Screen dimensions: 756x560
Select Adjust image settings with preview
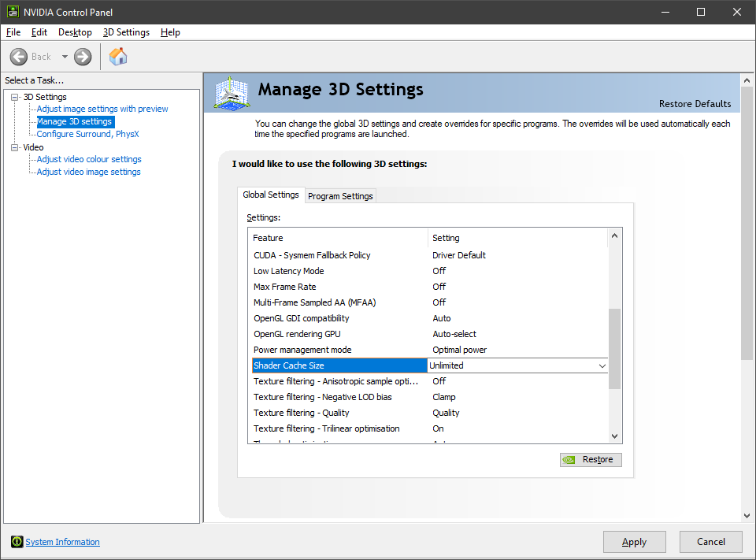[102, 109]
